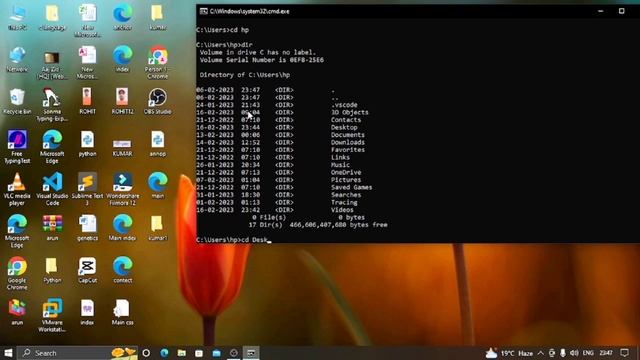640x360 pixels.
Task: Open the Recycle Bin
Action: pos(17,102)
